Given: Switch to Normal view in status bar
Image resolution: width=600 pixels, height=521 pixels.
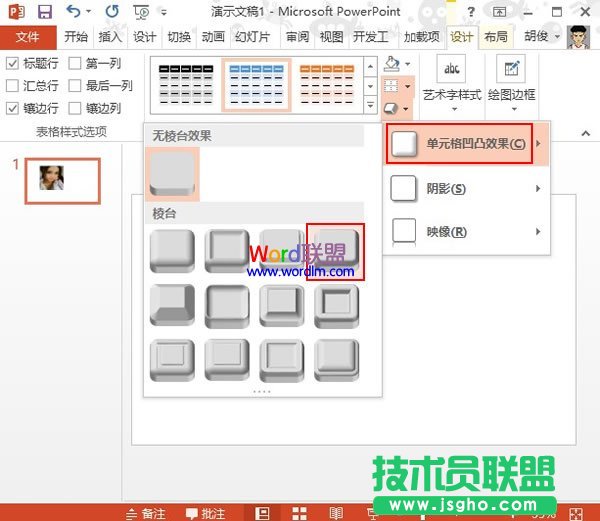Looking at the screenshot, I should tap(262, 513).
